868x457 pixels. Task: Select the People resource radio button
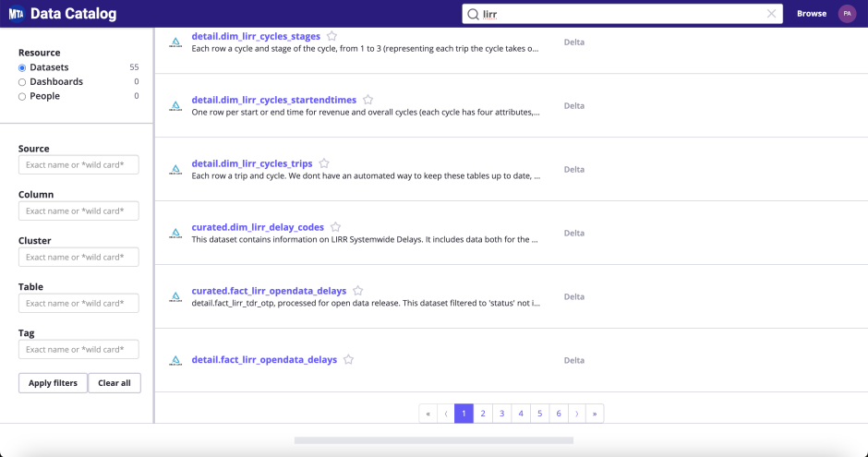(x=22, y=96)
